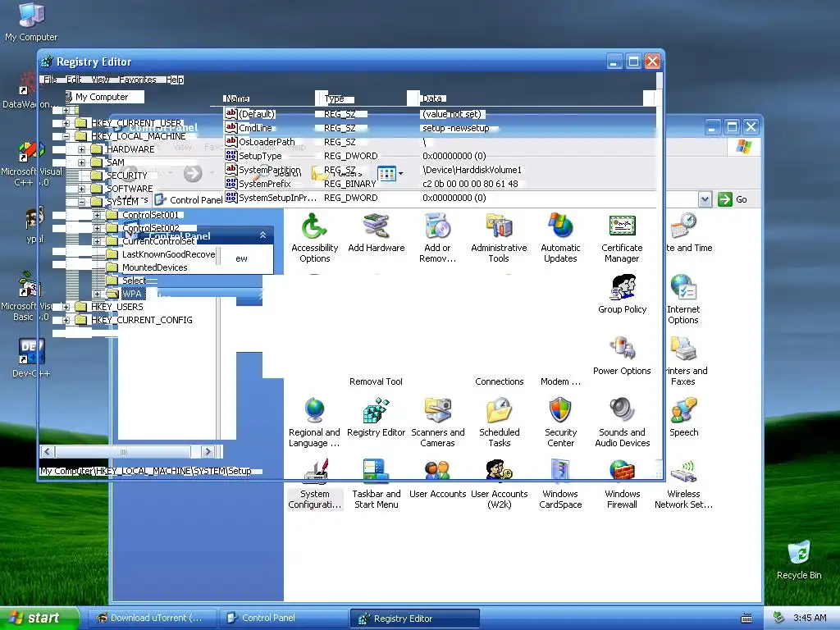This screenshot has height=630, width=840.
Task: Click the Go button in Control Panel
Action: 733,199
